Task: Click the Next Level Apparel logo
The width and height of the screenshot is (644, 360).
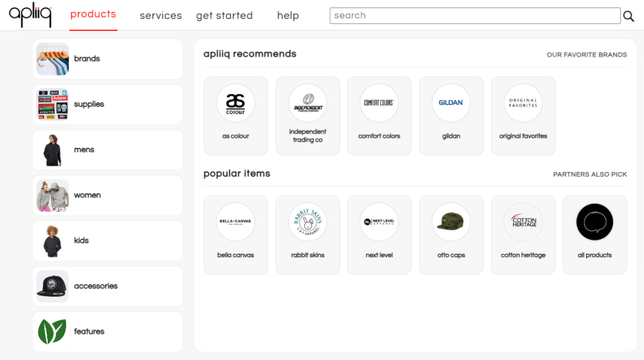Action: tap(379, 222)
